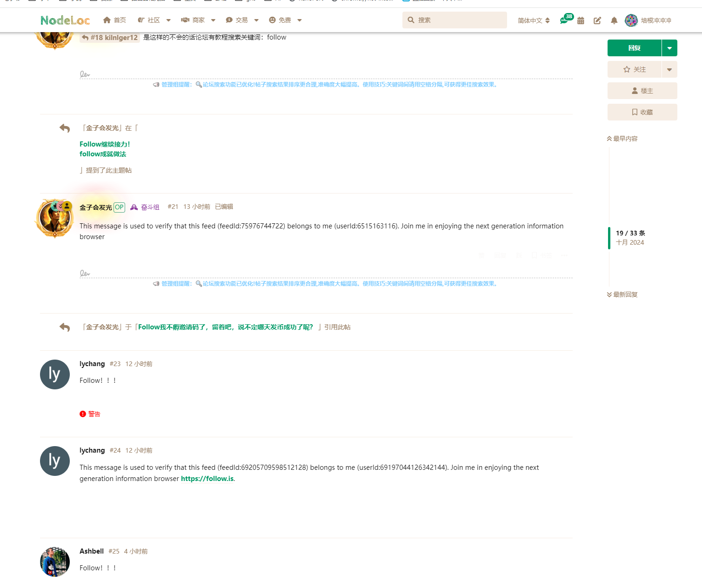Open the Follow继续接力! mentioned thread link
702x588 pixels.
[105, 144]
